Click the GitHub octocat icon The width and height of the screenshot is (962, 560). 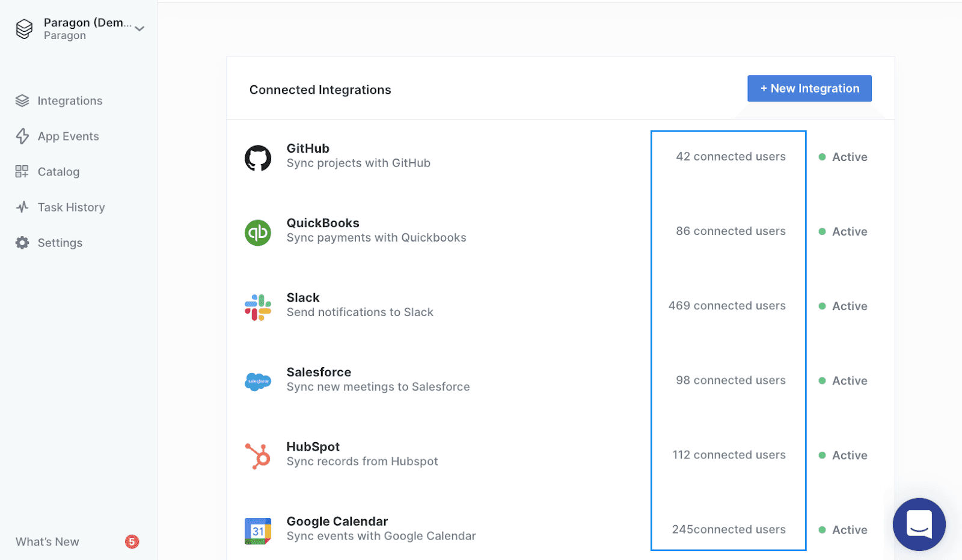tap(258, 158)
